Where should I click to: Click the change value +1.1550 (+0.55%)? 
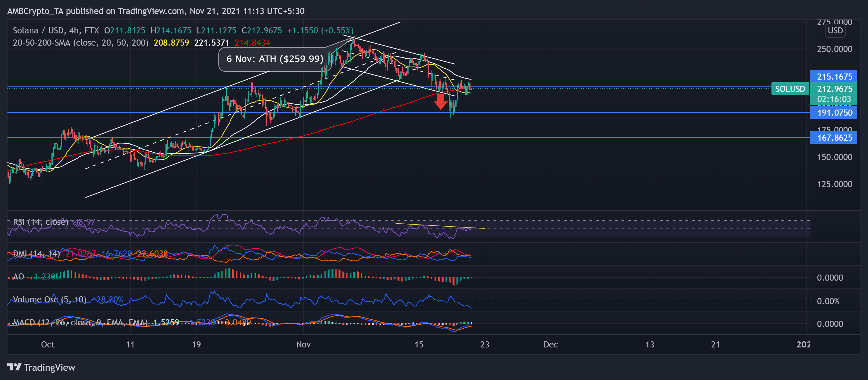point(320,31)
